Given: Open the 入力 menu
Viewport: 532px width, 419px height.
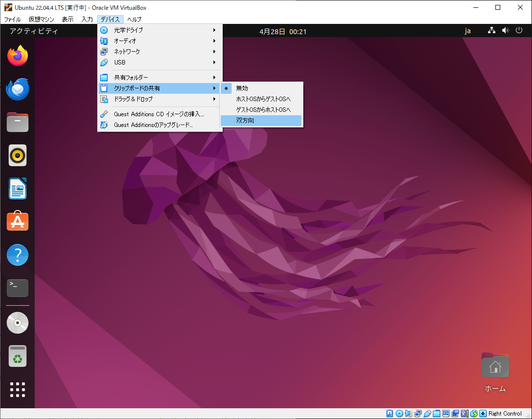Looking at the screenshot, I should [x=87, y=20].
